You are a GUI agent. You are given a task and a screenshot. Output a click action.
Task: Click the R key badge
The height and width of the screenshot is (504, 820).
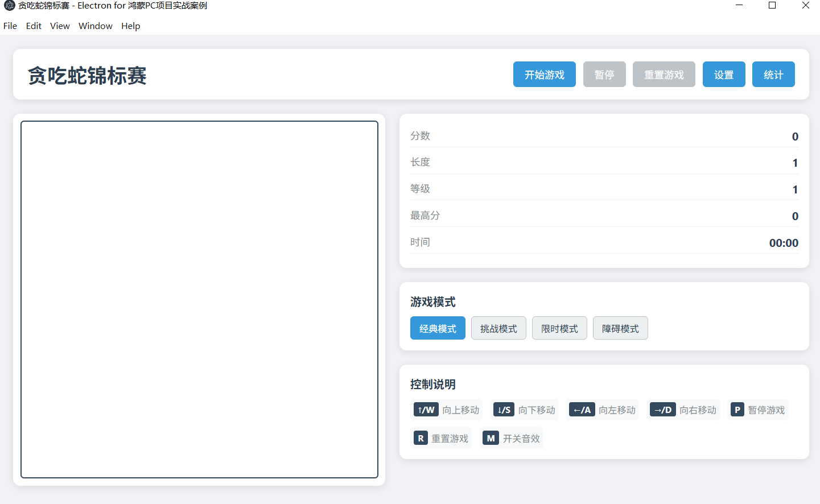421,438
